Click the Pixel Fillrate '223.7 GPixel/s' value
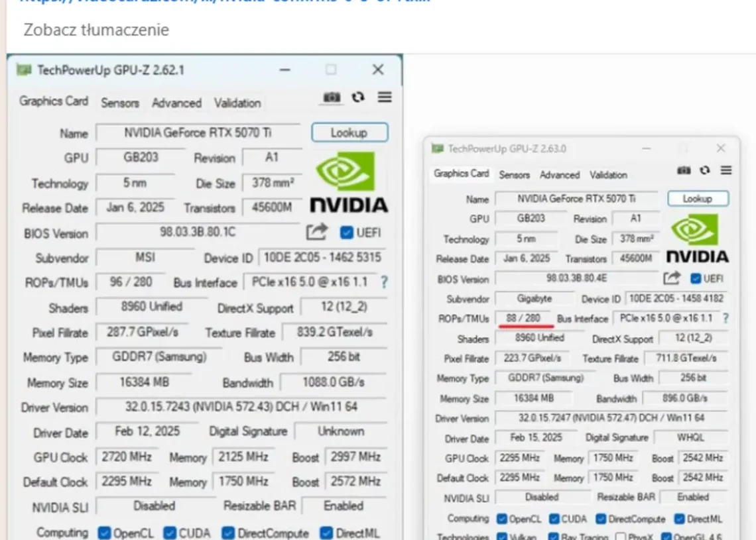The image size is (756, 540). (x=533, y=358)
